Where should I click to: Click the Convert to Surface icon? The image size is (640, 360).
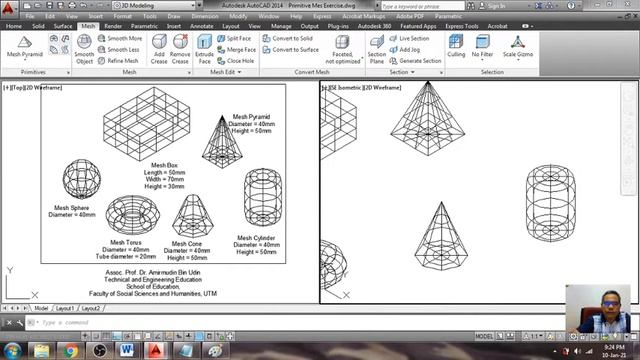coord(267,49)
